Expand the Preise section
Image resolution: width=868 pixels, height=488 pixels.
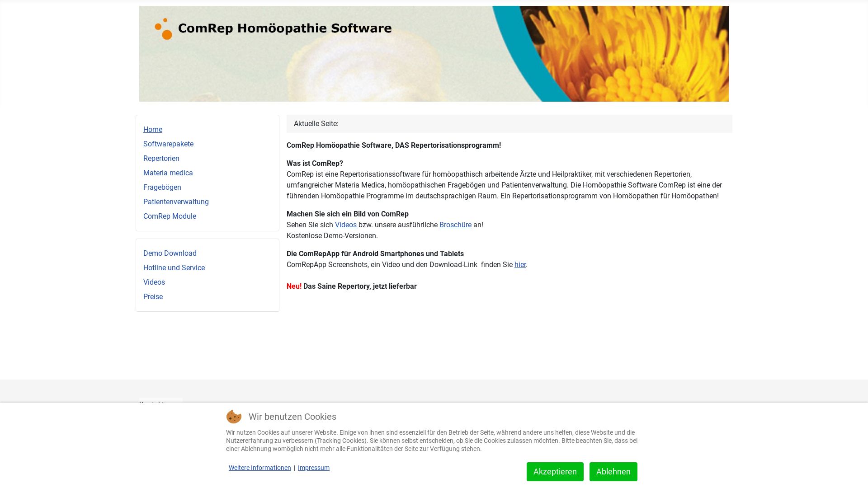coord(153,296)
